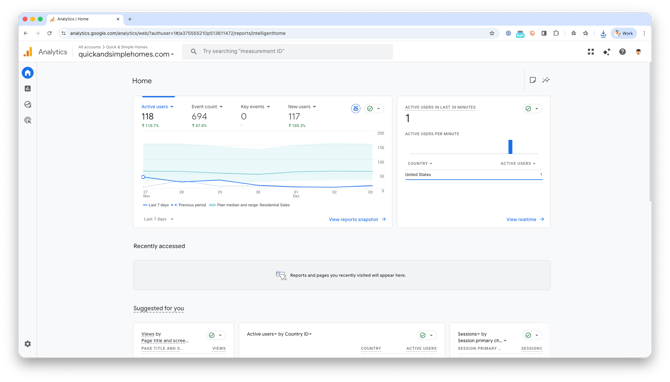Image resolution: width=670 pixels, height=382 pixels.
Task: Reload the page with the refresh icon
Action: tap(50, 33)
